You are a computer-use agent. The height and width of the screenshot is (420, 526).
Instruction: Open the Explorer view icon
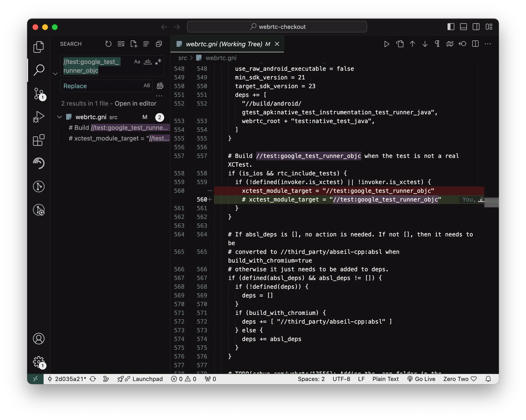tap(39, 47)
